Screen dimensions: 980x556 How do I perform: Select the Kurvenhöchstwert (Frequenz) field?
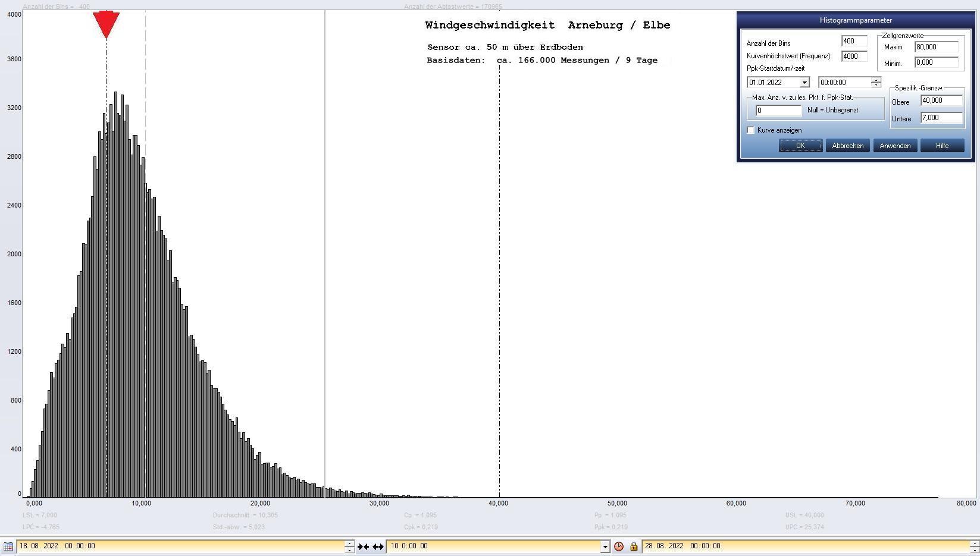pyautogui.click(x=854, y=56)
